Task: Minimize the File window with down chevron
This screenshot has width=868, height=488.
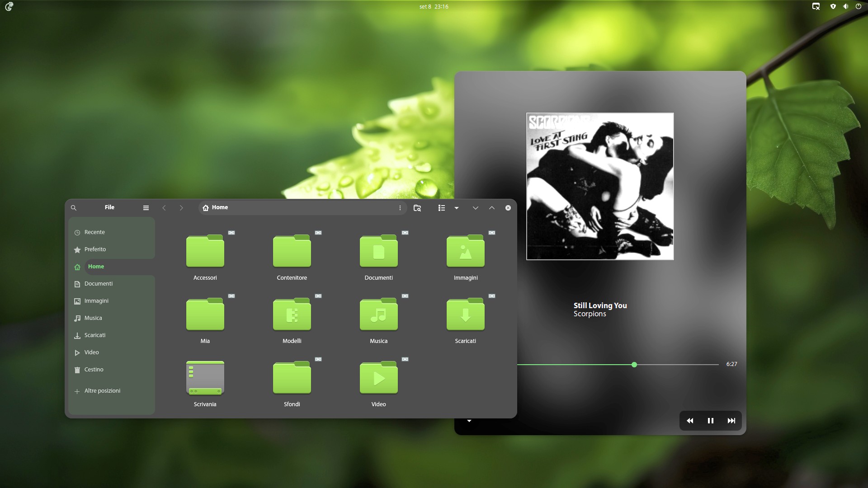Action: [x=476, y=208]
